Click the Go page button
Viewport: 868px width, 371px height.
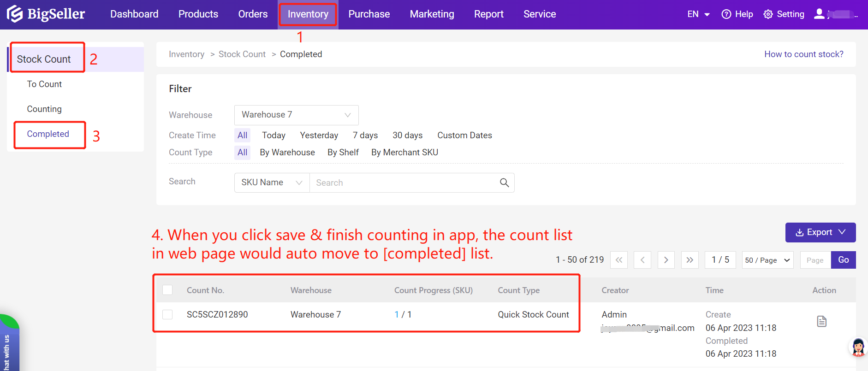[x=844, y=260]
